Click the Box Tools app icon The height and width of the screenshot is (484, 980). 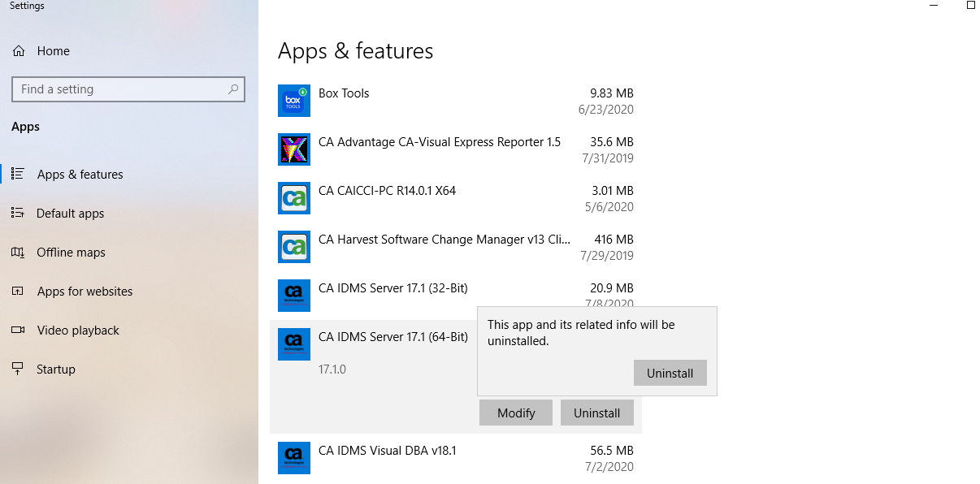(293, 101)
